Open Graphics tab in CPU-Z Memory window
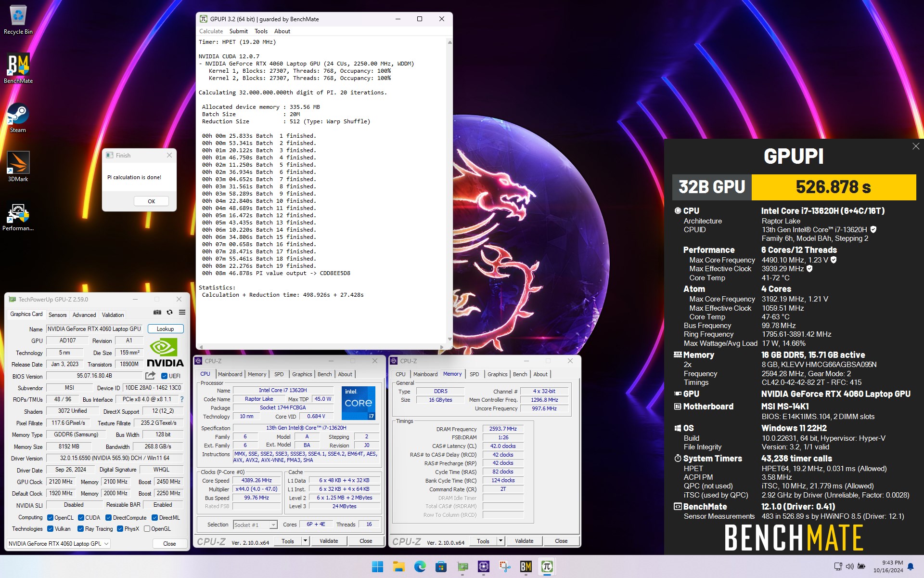The image size is (924, 578). coord(498,374)
